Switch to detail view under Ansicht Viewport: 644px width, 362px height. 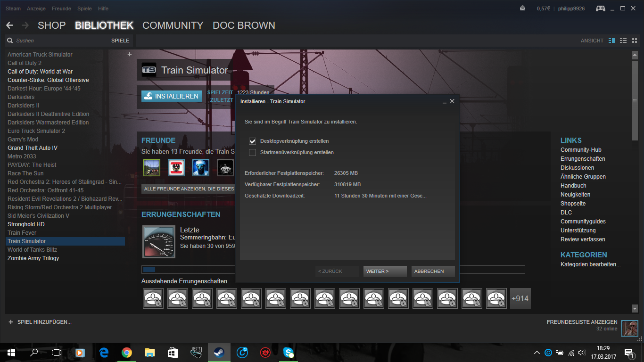612,41
